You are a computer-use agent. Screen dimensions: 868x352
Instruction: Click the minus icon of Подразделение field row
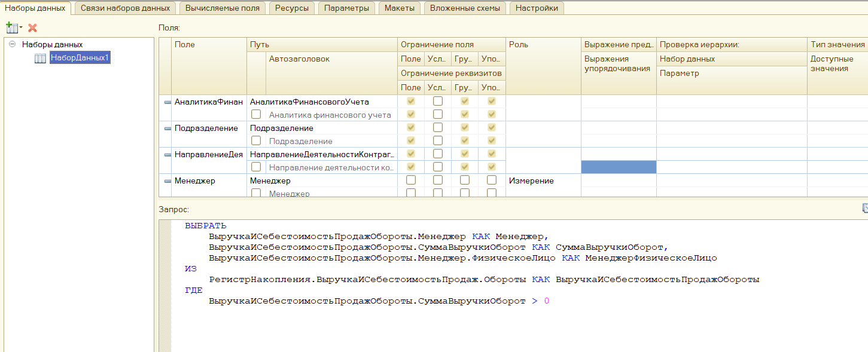tap(167, 128)
